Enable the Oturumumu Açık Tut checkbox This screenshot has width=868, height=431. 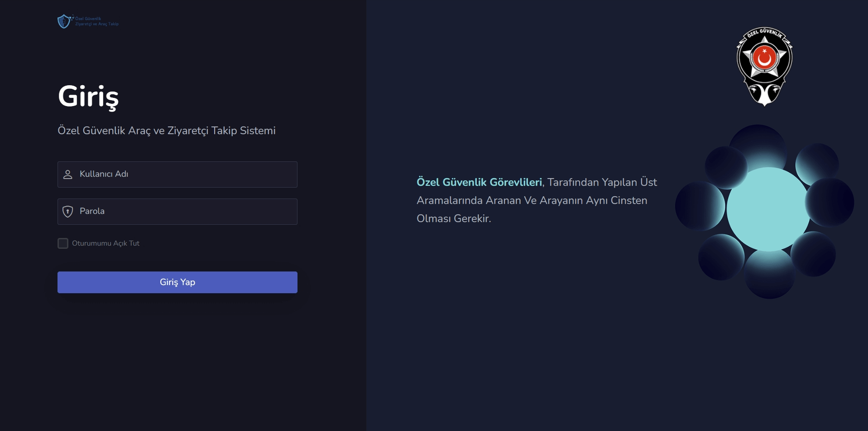63,243
